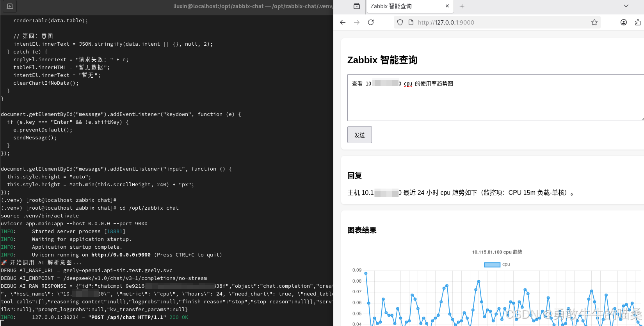Open a new browser tab
The image size is (644, 326).
pyautogui.click(x=462, y=6)
